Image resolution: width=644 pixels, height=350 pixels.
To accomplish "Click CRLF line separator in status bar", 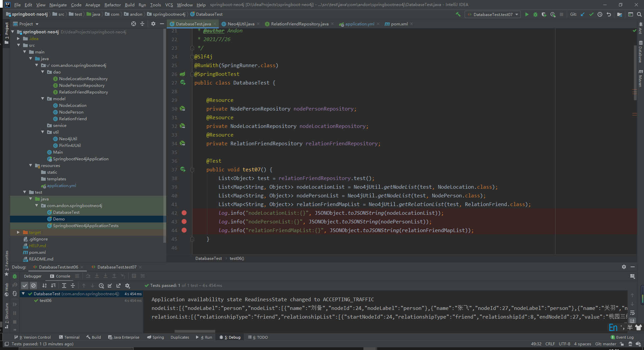I will 550,344.
